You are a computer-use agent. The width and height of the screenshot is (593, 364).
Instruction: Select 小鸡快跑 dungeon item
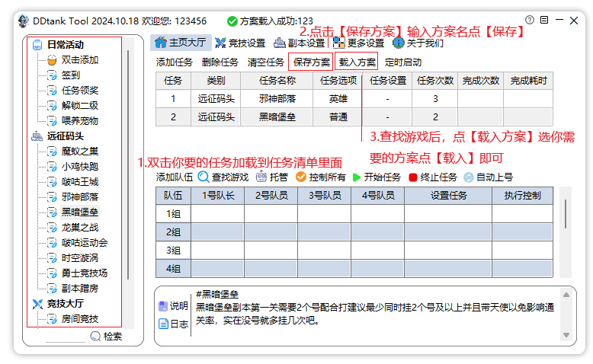click(80, 166)
